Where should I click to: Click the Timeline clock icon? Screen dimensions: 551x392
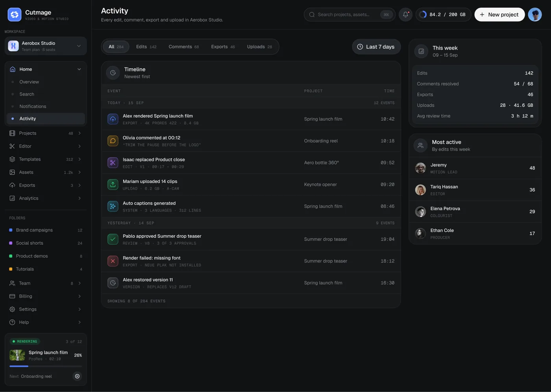point(113,73)
